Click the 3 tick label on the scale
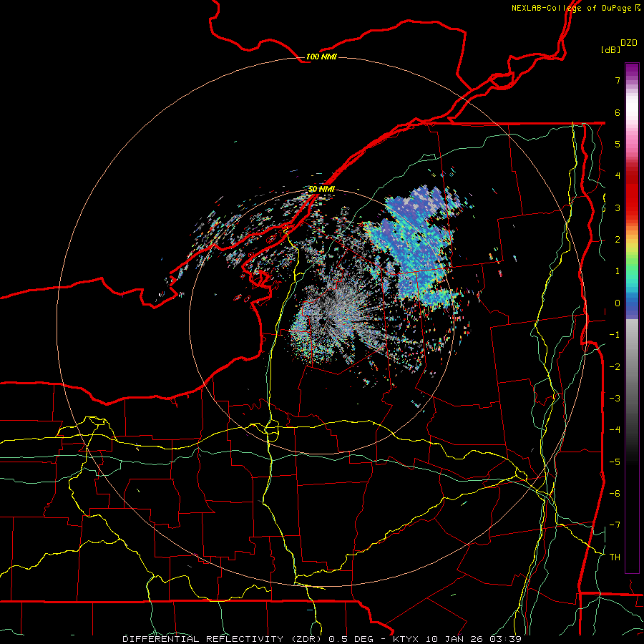644x644 pixels. (x=618, y=208)
